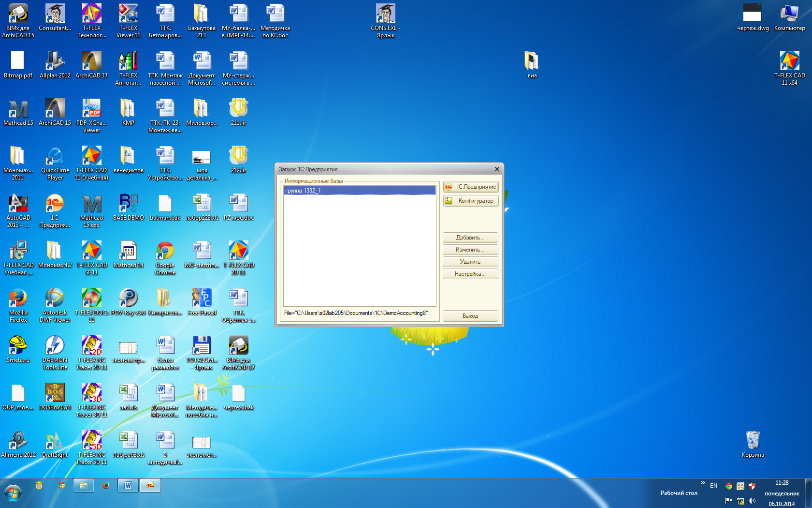The image size is (812, 508).
Task: Select T-FLEX Технология icon
Action: [91, 21]
